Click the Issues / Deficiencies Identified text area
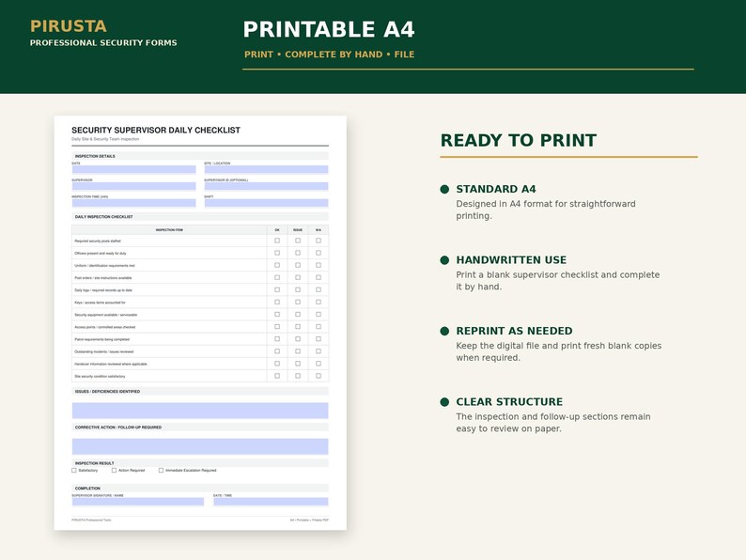The width and height of the screenshot is (746, 560). (x=200, y=411)
